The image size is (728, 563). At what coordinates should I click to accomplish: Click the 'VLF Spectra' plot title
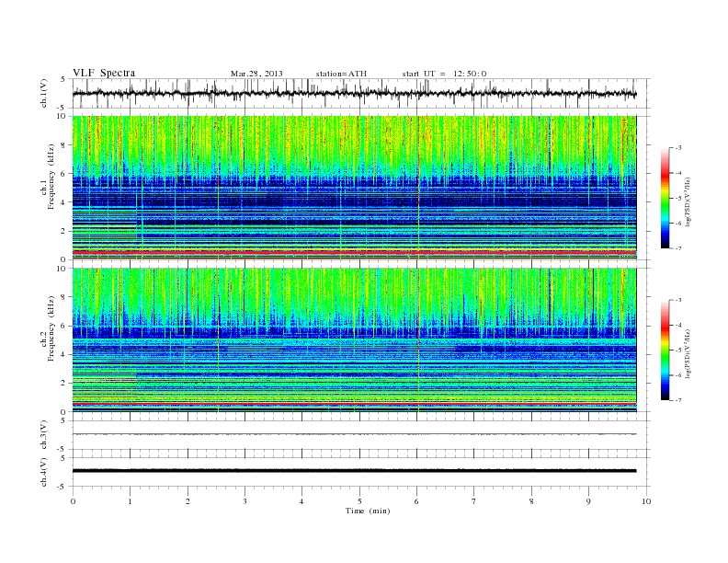pyautogui.click(x=104, y=73)
